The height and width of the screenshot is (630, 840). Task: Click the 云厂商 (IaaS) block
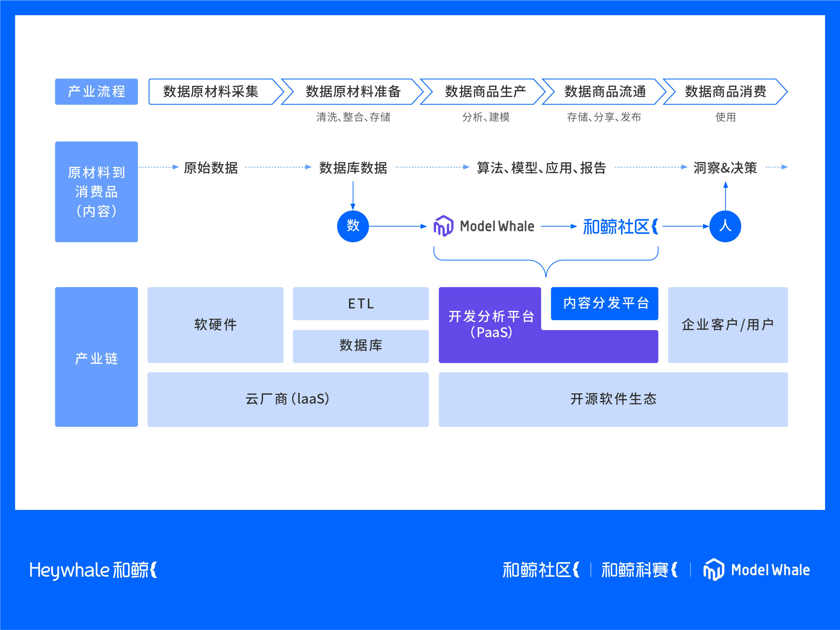pos(288,399)
